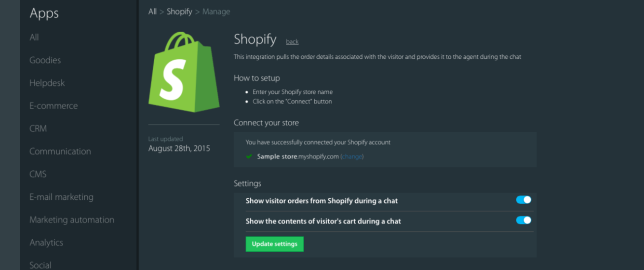
Task: Click the change link for store
Action: coord(352,156)
